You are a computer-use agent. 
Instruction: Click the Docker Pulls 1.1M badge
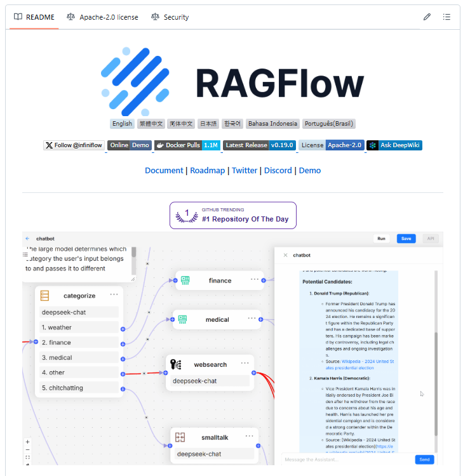coord(187,145)
